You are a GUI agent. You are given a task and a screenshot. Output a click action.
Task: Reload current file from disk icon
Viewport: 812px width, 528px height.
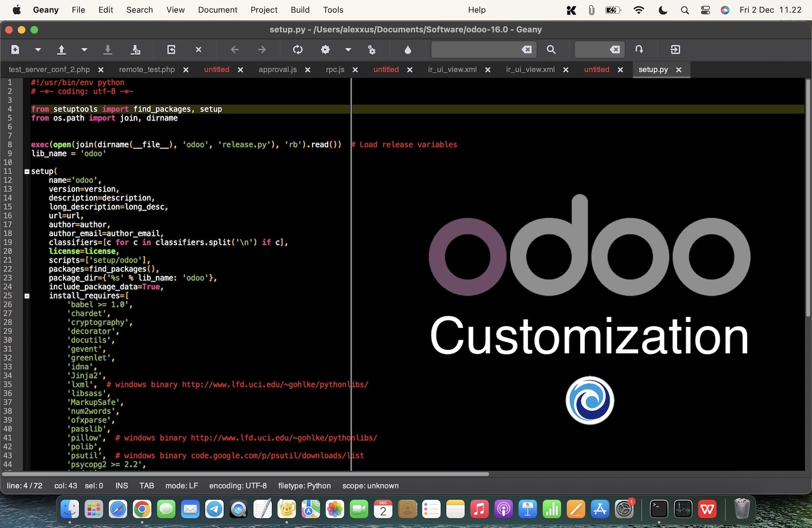pos(172,49)
